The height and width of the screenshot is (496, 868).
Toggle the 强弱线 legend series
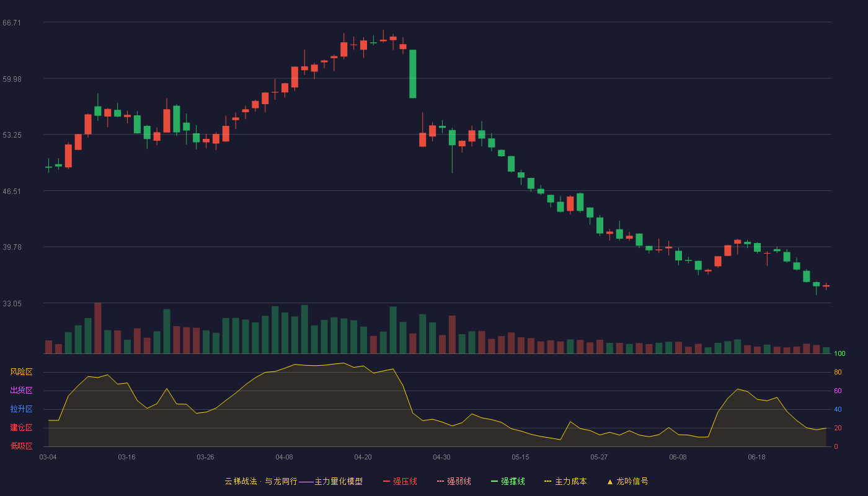[x=454, y=481]
